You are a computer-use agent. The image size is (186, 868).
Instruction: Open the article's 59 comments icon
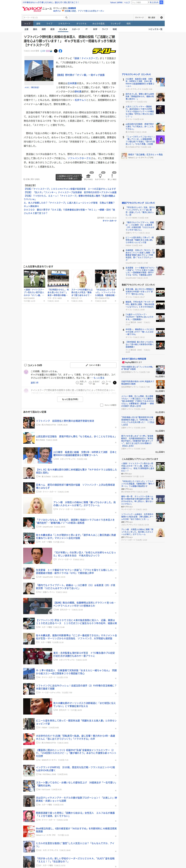pyautogui.click(x=43, y=51)
